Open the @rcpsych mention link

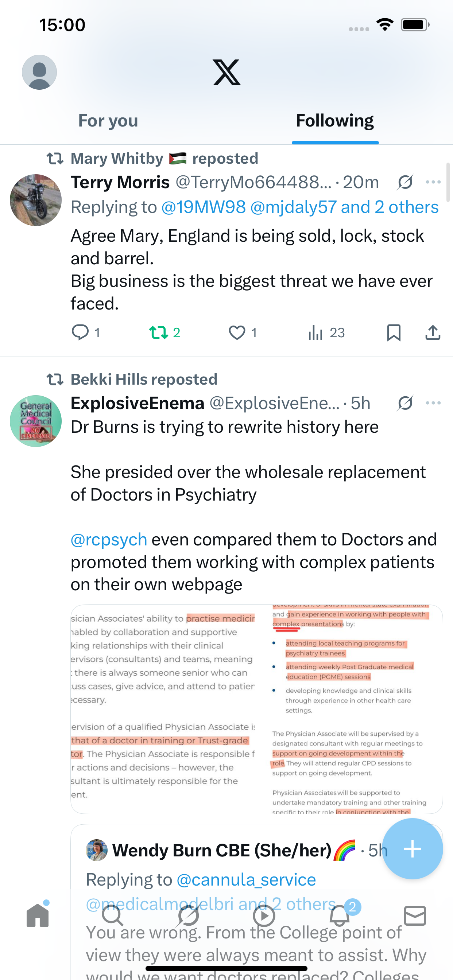109,540
